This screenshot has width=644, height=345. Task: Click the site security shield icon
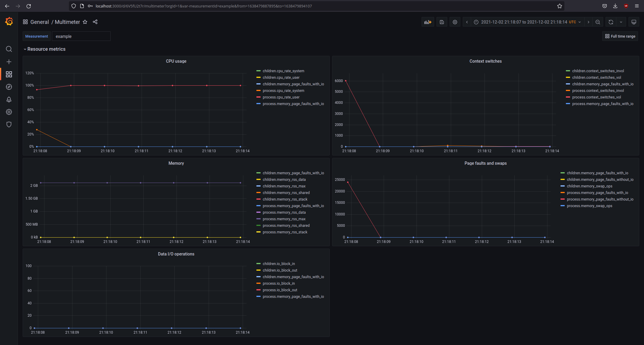(74, 6)
